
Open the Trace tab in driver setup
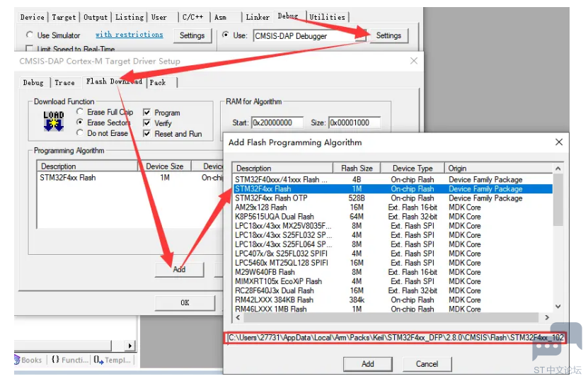[x=64, y=83]
